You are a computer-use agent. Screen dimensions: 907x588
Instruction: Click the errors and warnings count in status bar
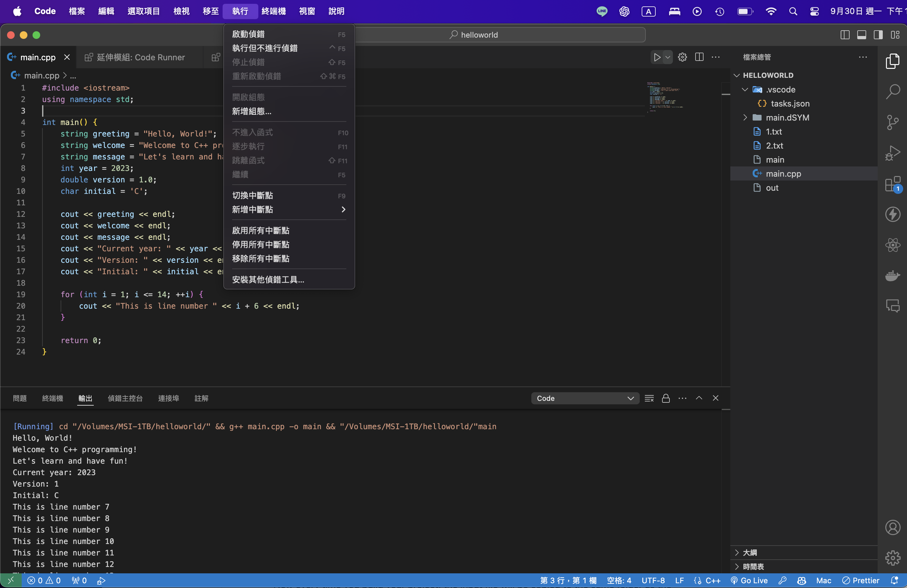point(44,580)
